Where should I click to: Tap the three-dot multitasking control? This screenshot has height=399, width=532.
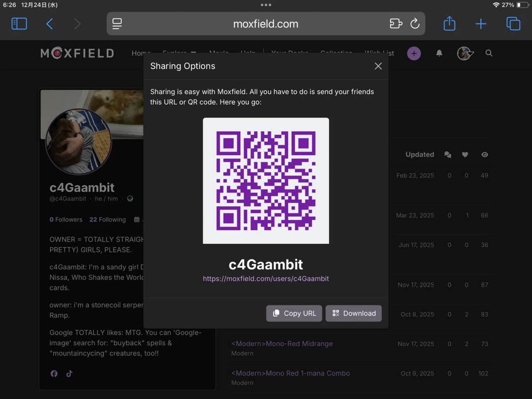(266, 5)
